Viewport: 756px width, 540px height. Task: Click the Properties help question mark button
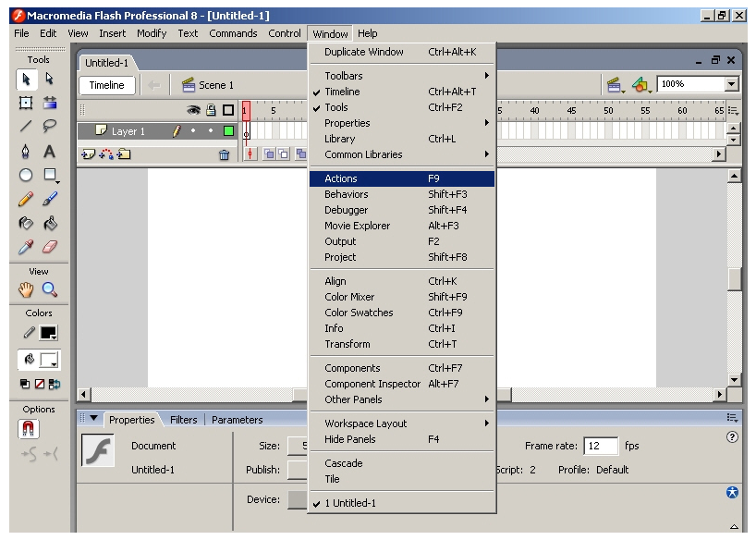pyautogui.click(x=732, y=437)
